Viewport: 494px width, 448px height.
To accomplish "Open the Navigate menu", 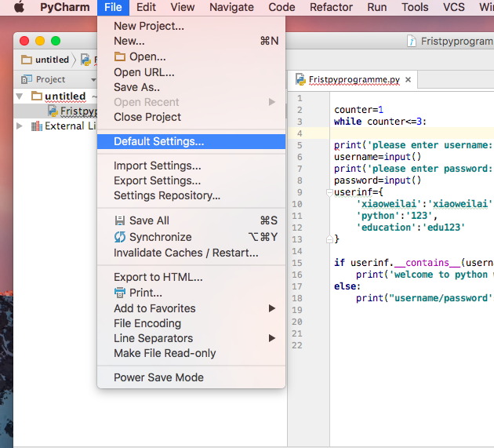I will [x=231, y=7].
